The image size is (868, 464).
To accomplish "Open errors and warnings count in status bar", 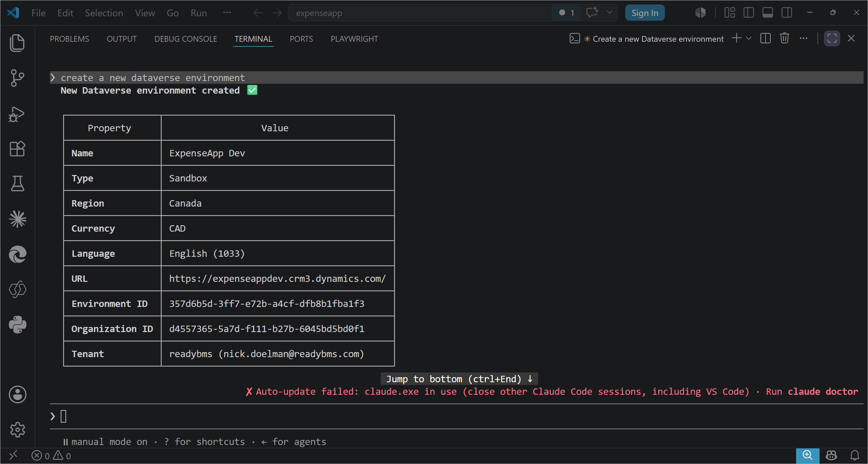I will pyautogui.click(x=51, y=456).
